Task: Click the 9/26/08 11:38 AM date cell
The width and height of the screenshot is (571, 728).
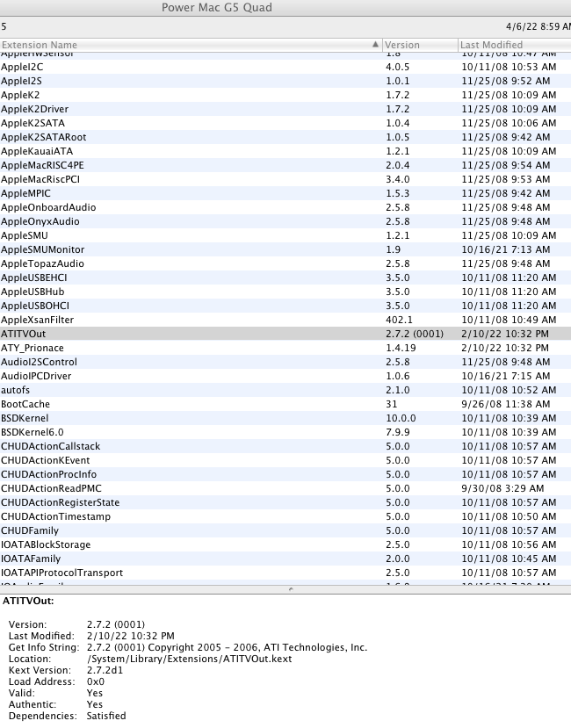Action: coord(505,404)
